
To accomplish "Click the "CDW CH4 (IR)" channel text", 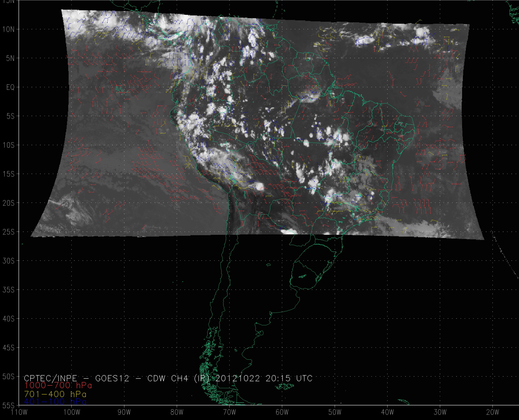I will tap(178, 378).
